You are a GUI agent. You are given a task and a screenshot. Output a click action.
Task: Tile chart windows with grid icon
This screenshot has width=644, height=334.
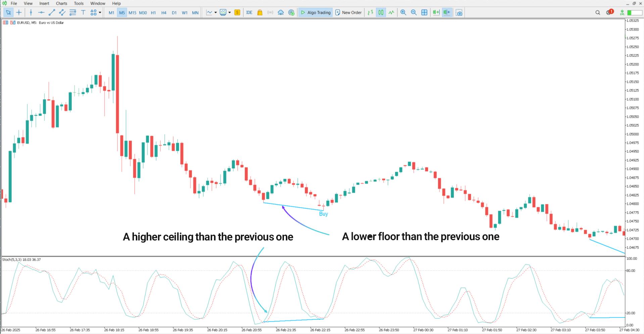(424, 12)
